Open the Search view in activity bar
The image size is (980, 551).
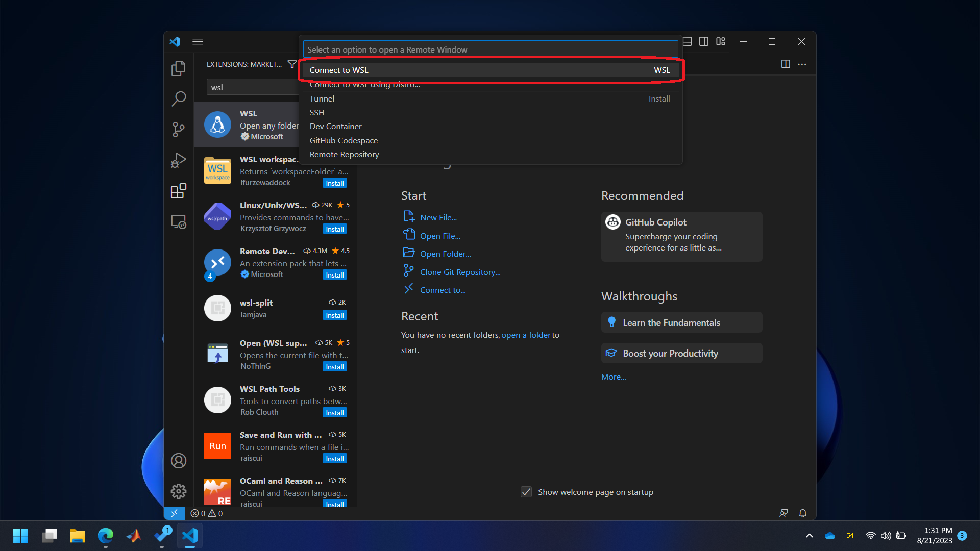178,98
